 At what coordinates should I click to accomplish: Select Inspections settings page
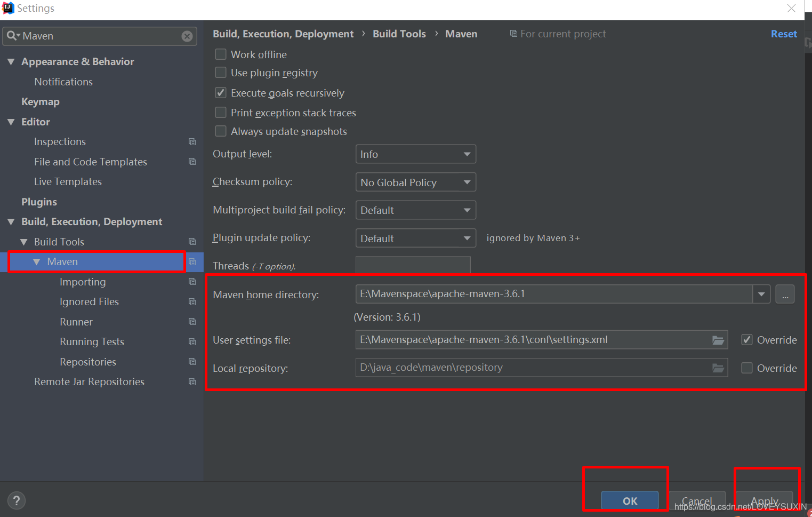click(x=60, y=142)
